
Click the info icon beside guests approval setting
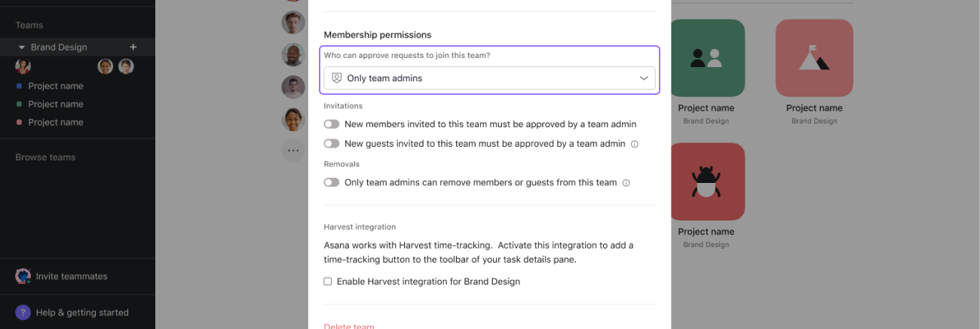pos(635,144)
